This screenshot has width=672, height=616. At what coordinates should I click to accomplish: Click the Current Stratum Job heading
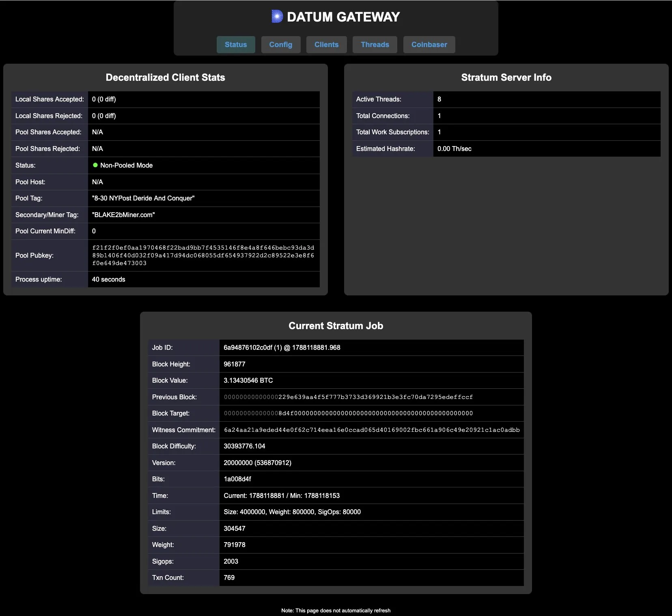pos(336,326)
